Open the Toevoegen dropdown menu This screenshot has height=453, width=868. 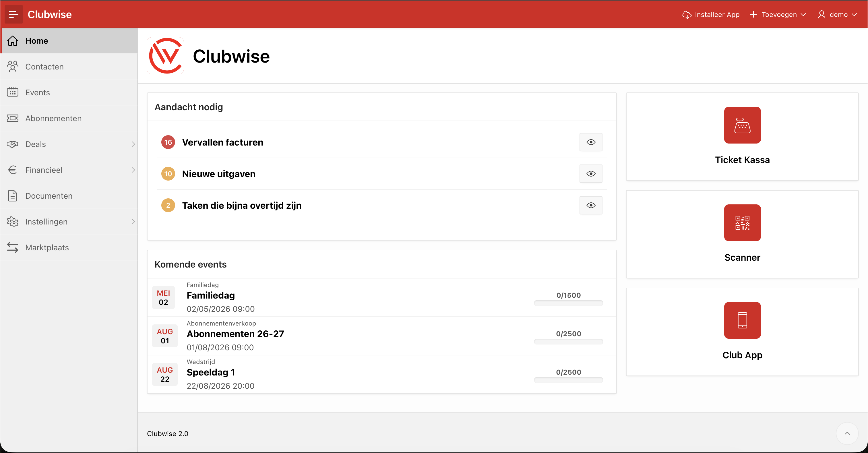tap(778, 14)
